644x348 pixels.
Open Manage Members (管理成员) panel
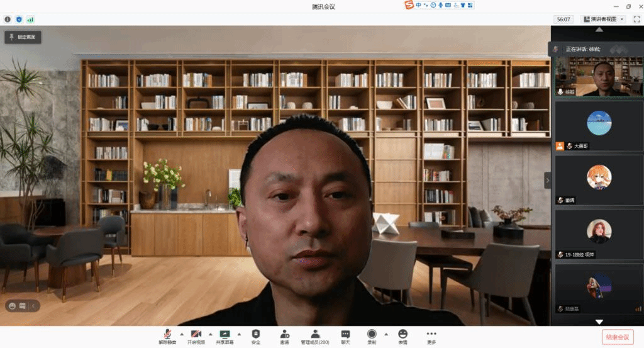[x=314, y=336]
